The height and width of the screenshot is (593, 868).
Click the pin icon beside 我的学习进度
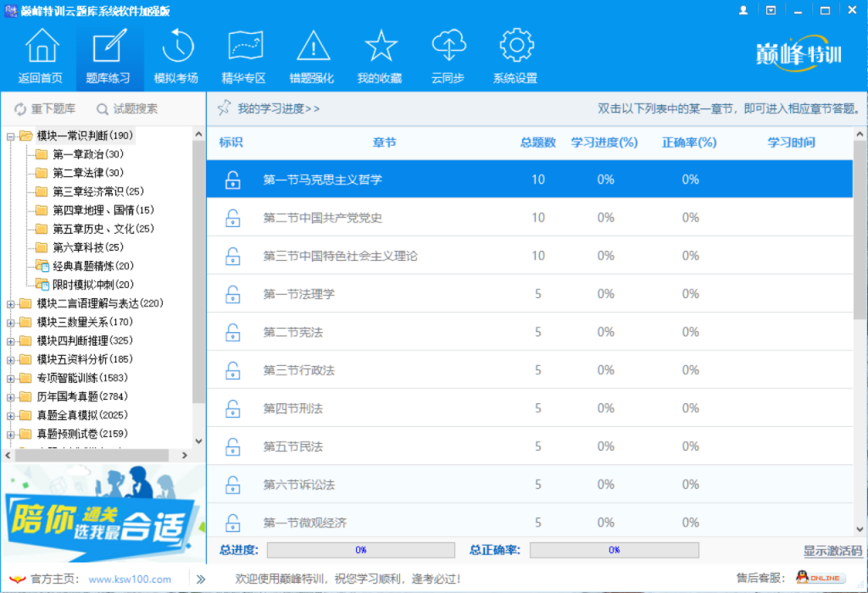[224, 108]
